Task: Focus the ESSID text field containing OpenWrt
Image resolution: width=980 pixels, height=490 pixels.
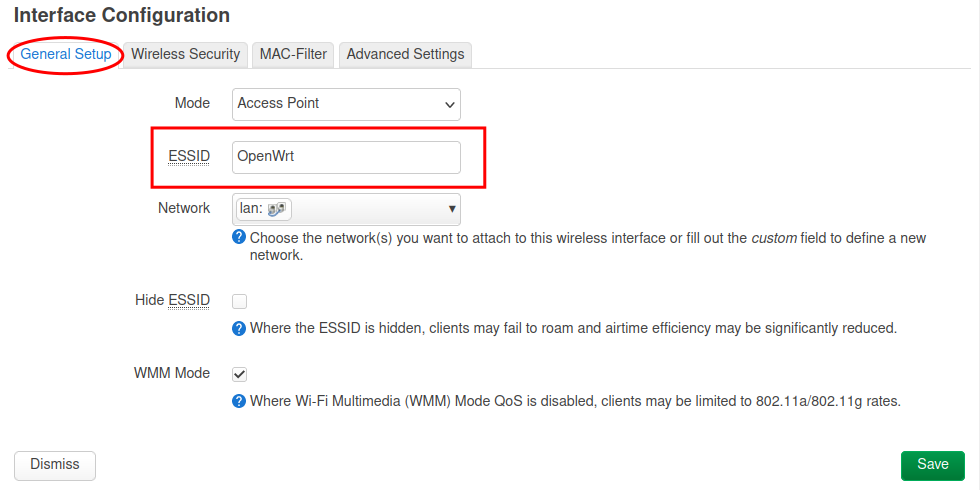Action: (x=346, y=157)
